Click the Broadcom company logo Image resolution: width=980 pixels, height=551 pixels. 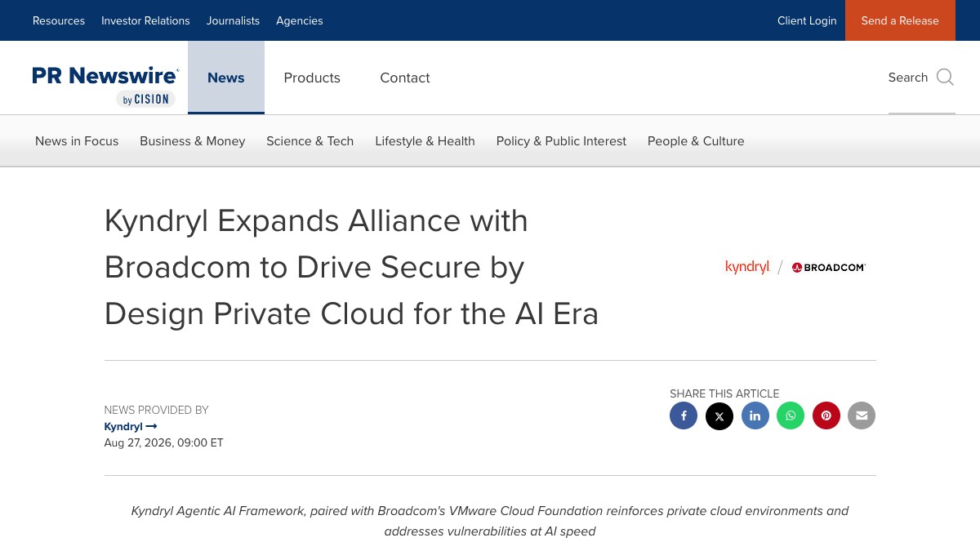pyautogui.click(x=828, y=267)
